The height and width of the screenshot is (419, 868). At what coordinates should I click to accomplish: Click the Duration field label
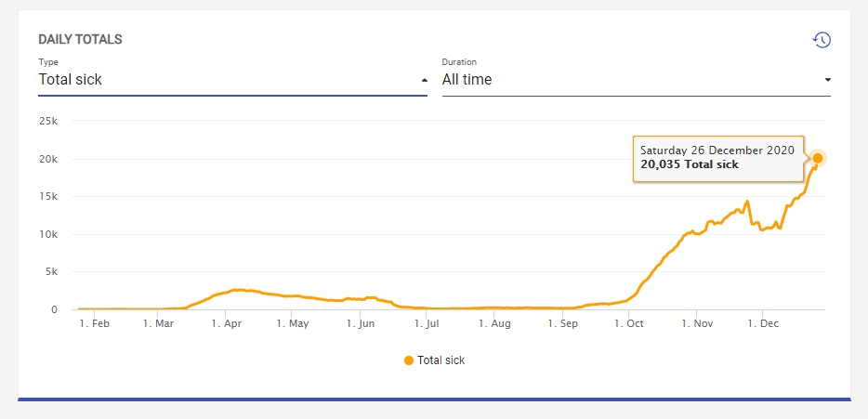point(459,62)
